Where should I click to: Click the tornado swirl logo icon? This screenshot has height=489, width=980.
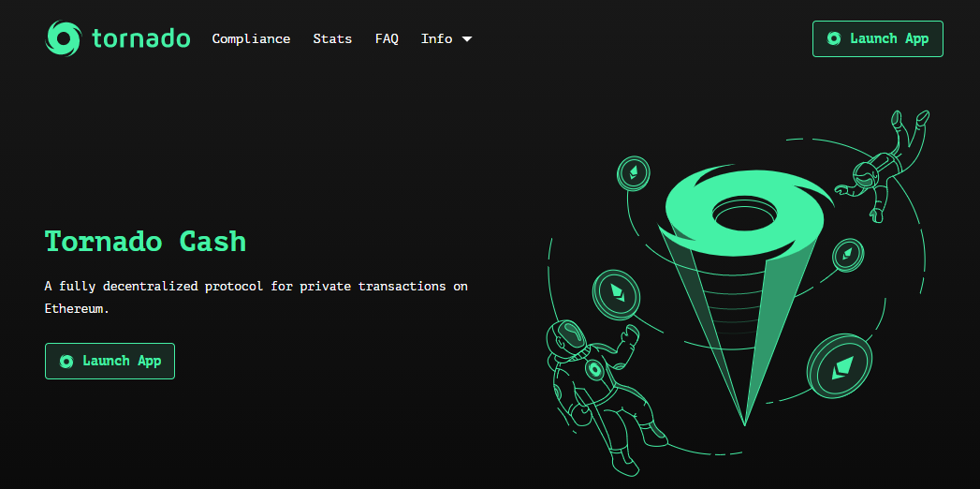point(64,38)
